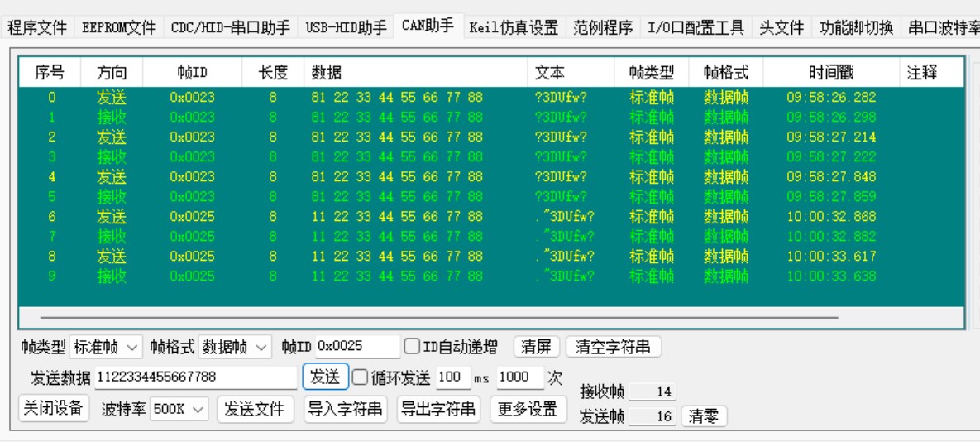Click the 接收帧 count value 14
The height and width of the screenshot is (442, 980).
pos(652,392)
